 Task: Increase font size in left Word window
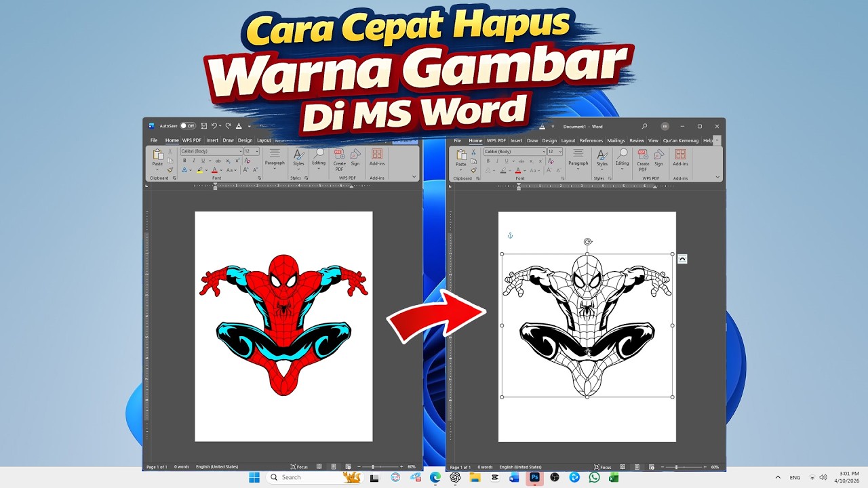click(x=245, y=170)
